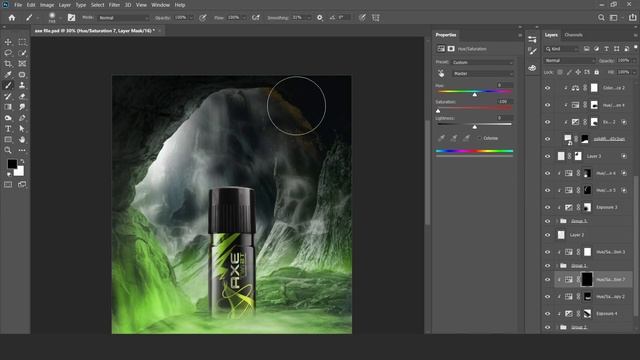
Task: Open the Window menu
Action: click(160, 5)
